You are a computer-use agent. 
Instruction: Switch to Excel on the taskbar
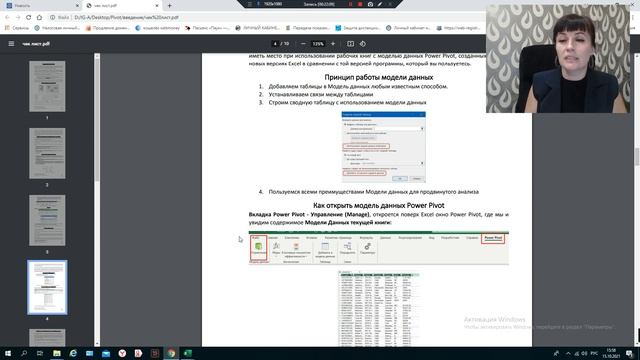click(x=187, y=353)
